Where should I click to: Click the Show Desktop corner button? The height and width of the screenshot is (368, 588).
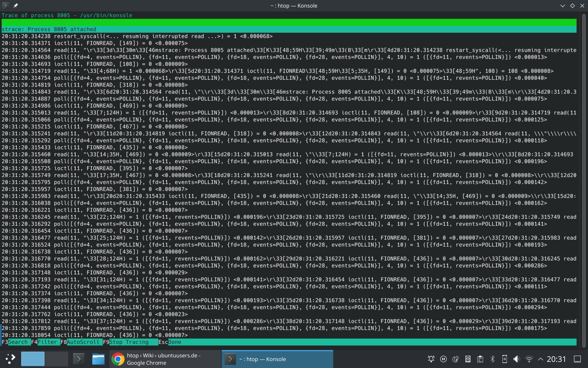(x=578, y=359)
